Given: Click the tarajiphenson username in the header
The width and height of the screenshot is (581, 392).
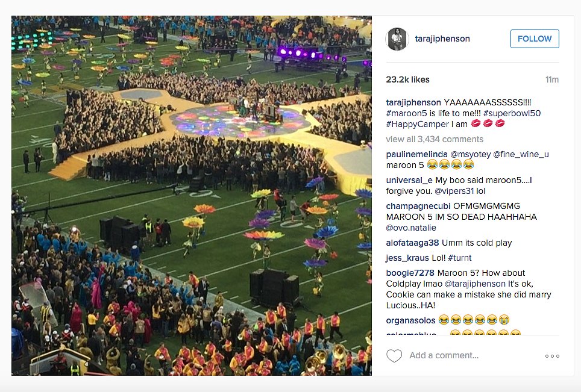Looking at the screenshot, I should (442, 39).
